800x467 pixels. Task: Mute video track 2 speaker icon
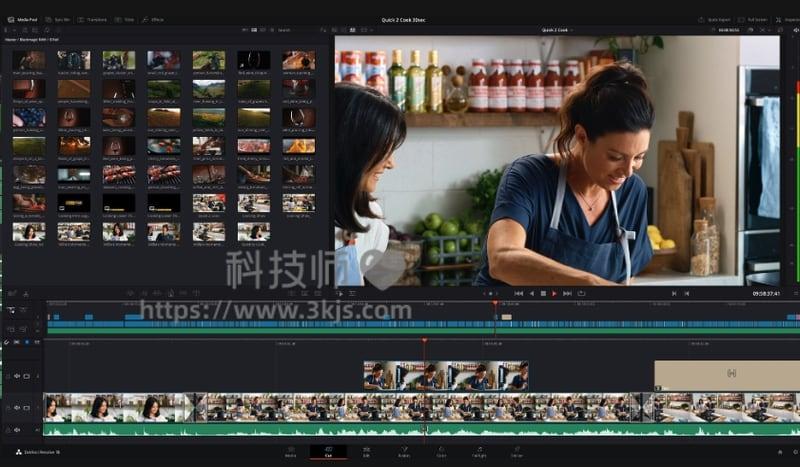coord(17,408)
